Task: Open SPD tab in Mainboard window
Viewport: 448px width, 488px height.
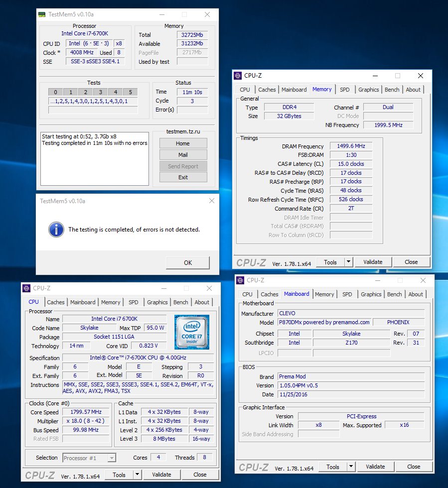Action: (x=347, y=294)
